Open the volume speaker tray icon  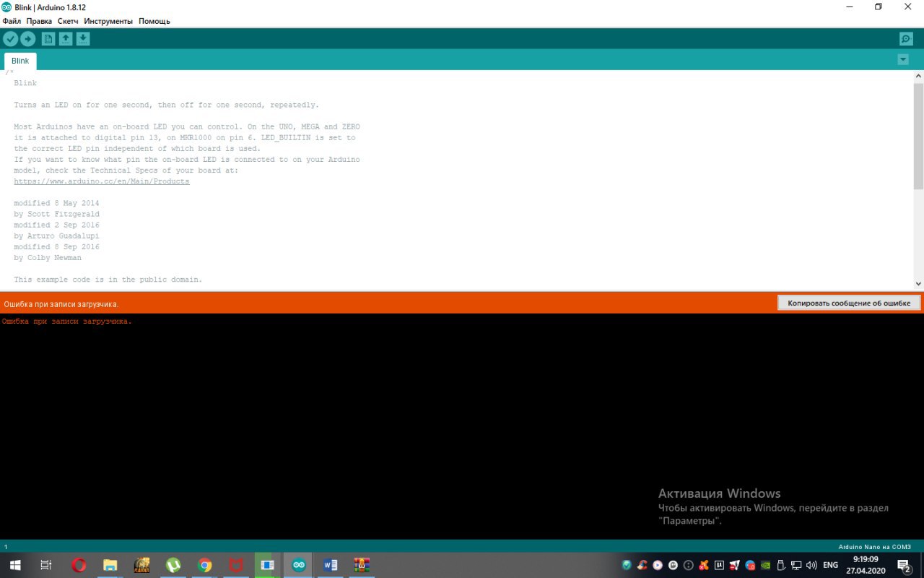coord(811,565)
